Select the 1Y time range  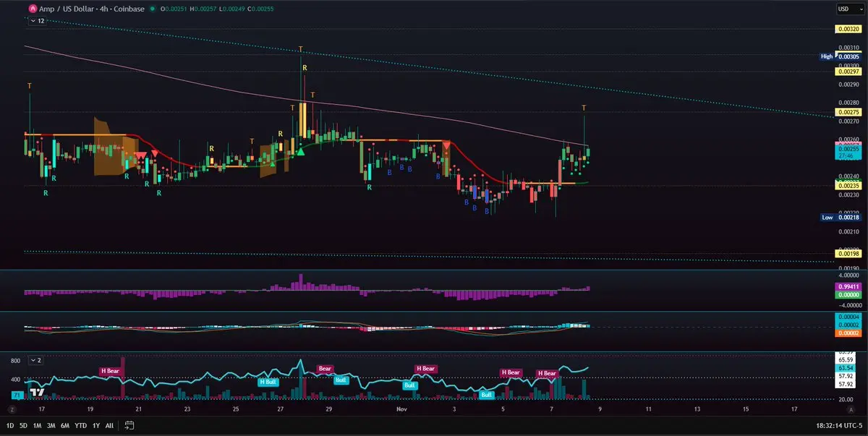(x=96, y=425)
